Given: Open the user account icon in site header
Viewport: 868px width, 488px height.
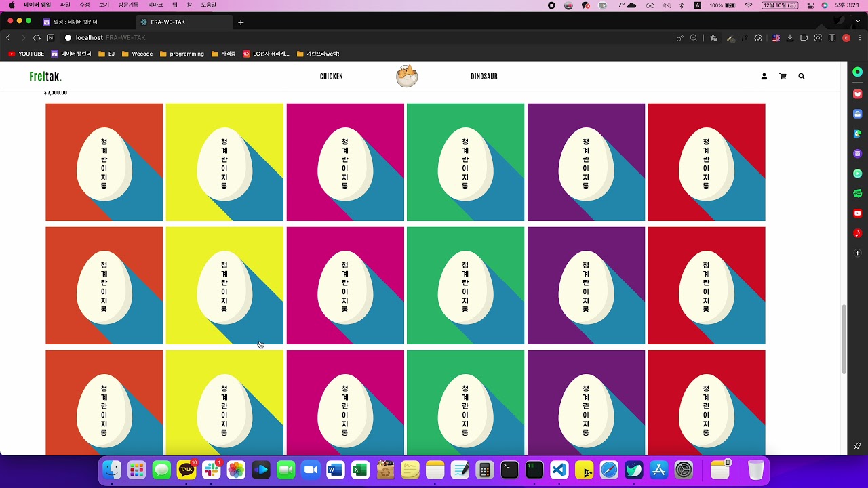Looking at the screenshot, I should (x=764, y=77).
